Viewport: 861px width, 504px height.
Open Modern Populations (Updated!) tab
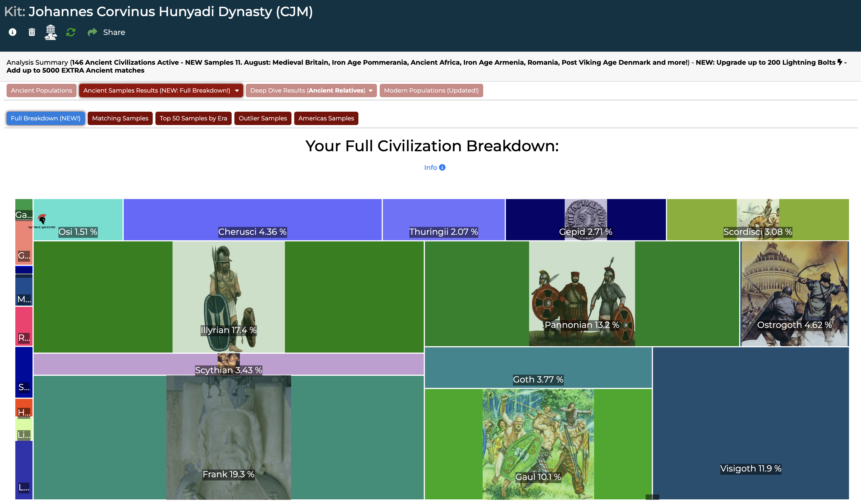[431, 90]
